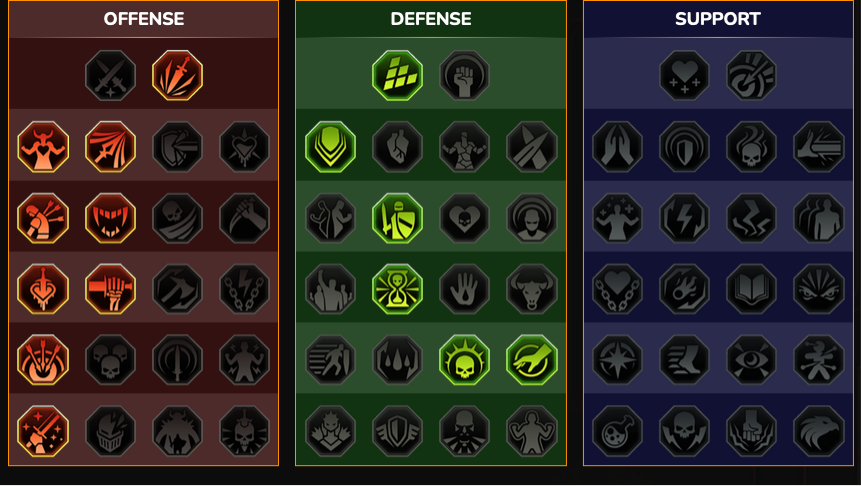Image resolution: width=861 pixels, height=486 pixels.
Task: Select the praying hands Support mastery
Action: [x=617, y=147]
